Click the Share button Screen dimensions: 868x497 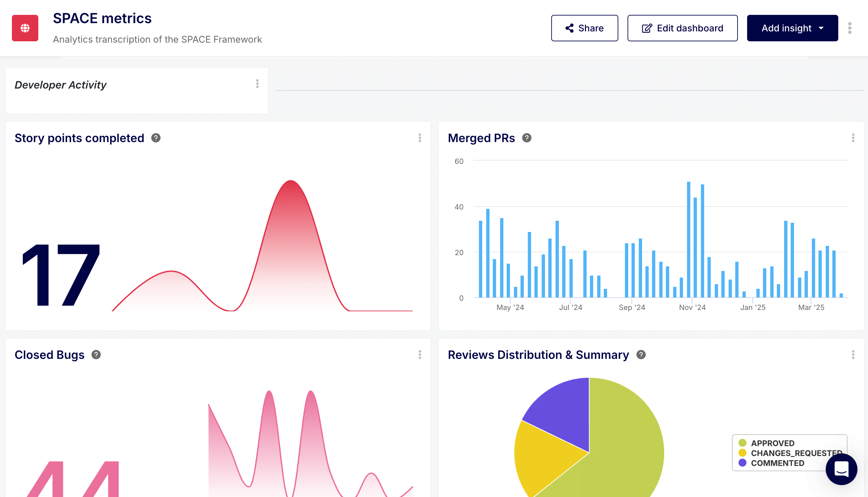(584, 28)
